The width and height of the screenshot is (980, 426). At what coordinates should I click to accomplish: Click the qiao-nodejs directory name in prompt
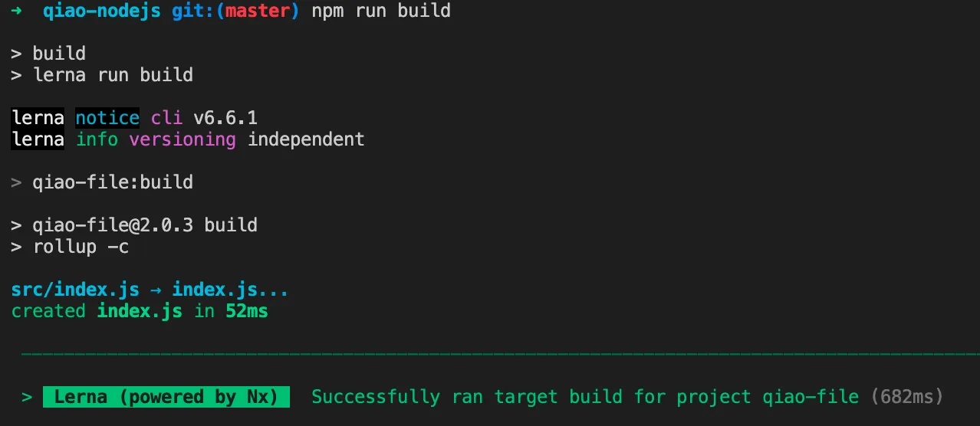click(x=101, y=11)
